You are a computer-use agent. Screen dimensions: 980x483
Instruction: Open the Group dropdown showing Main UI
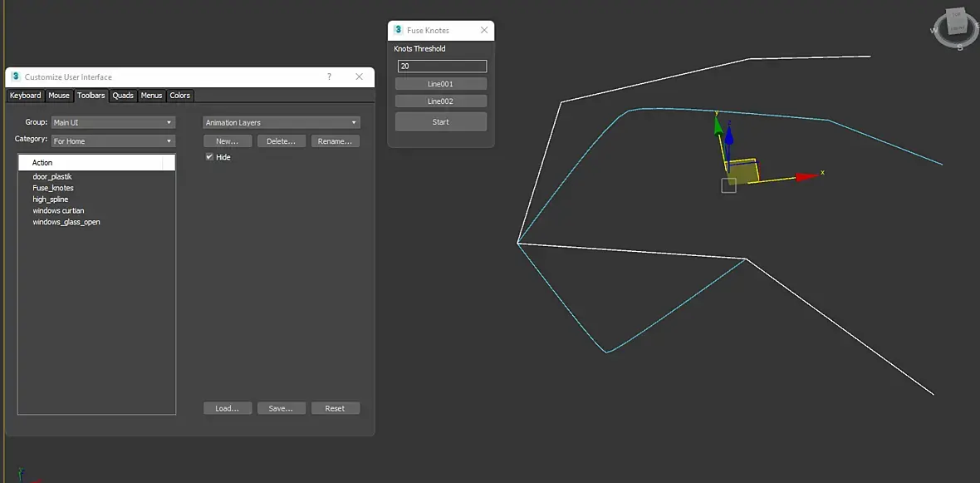coord(112,123)
